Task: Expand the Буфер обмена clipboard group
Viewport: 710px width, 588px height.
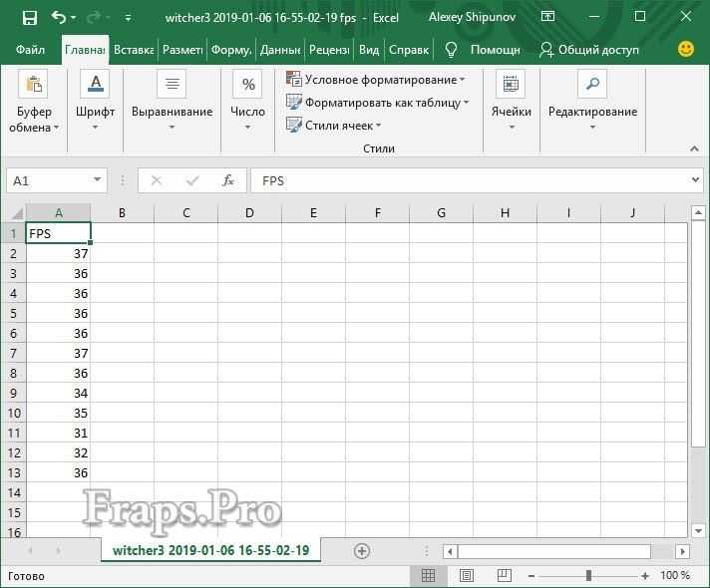Action: tap(34, 102)
